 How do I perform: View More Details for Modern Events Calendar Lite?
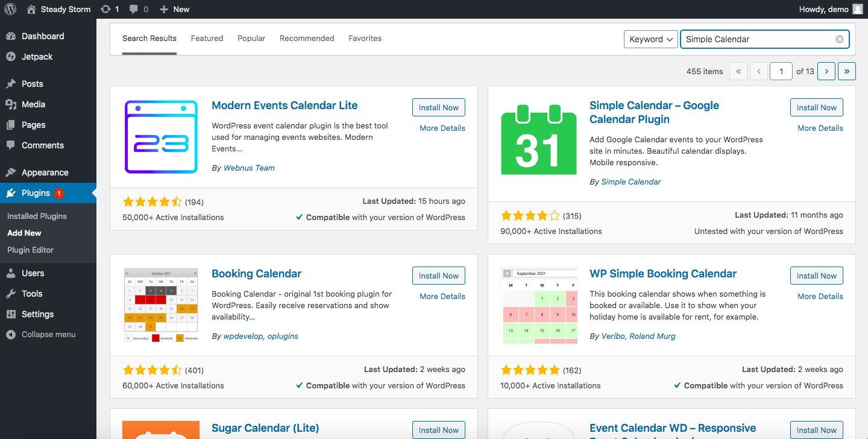coord(442,128)
